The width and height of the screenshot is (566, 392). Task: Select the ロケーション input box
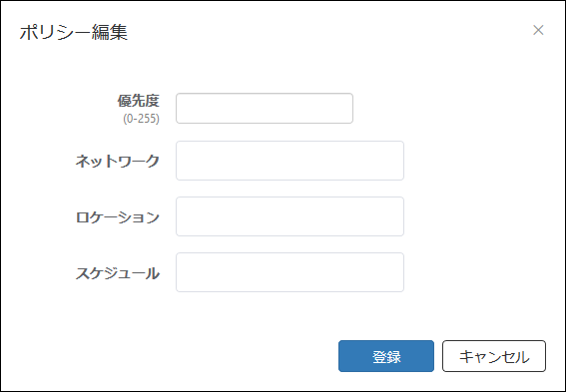pyautogui.click(x=289, y=216)
